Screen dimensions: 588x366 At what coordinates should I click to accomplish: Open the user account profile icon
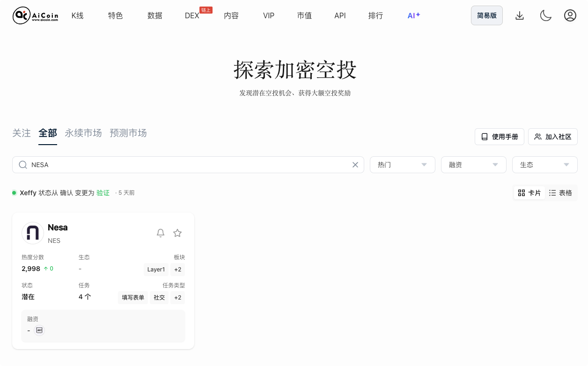click(x=570, y=15)
